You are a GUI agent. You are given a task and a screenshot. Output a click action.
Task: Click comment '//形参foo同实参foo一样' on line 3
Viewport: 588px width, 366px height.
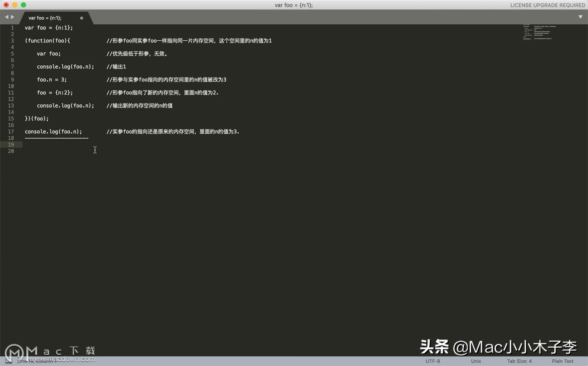[189, 41]
